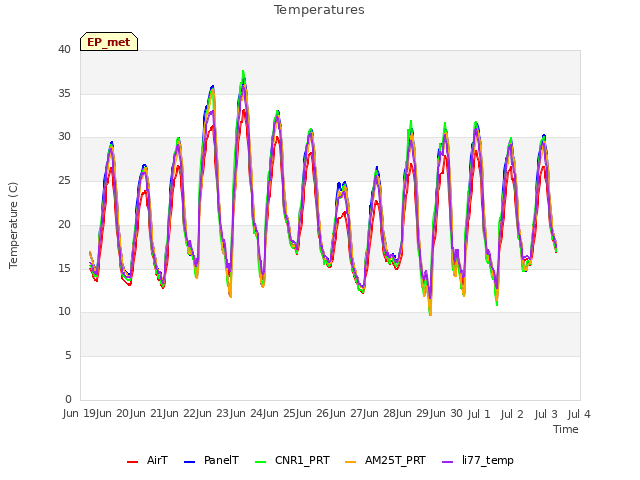The width and height of the screenshot is (640, 480).
Task: Click the Time x-axis title
Action: click(566, 429)
